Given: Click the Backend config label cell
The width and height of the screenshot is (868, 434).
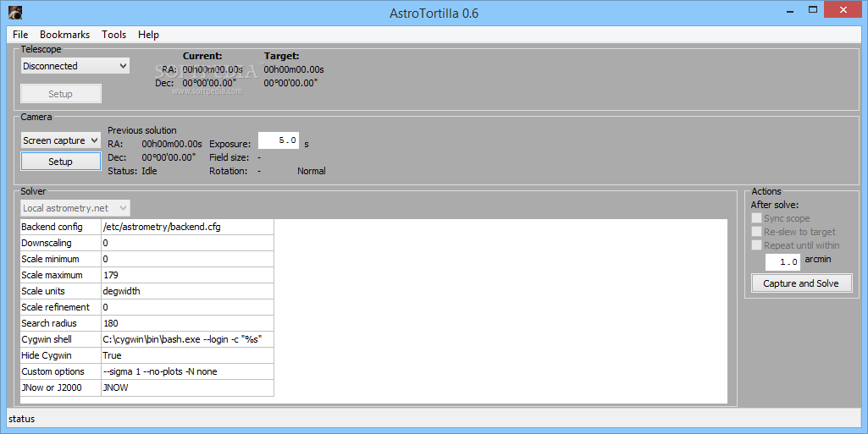Looking at the screenshot, I should [60, 227].
